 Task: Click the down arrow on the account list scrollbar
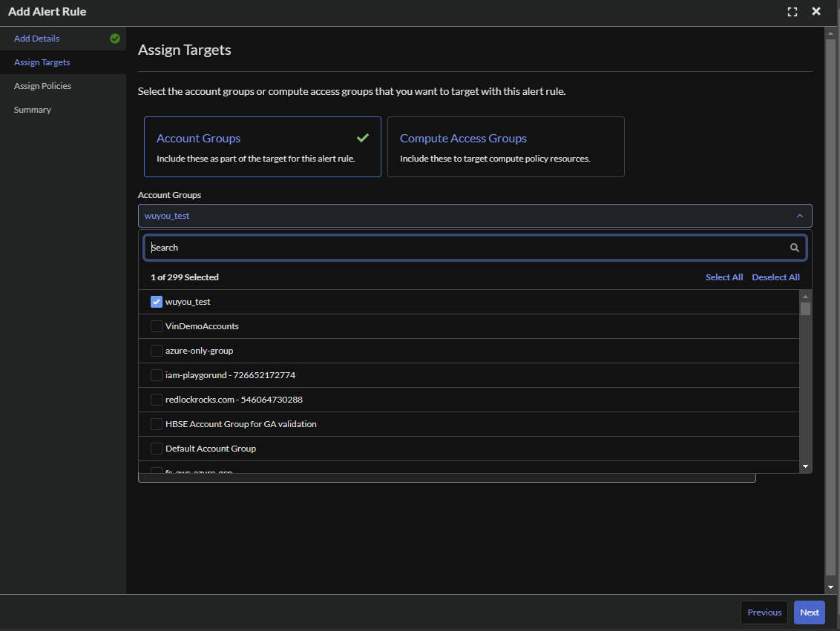pyautogui.click(x=805, y=466)
